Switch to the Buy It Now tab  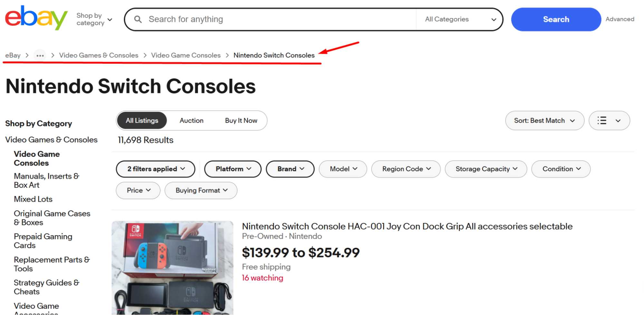(x=241, y=120)
